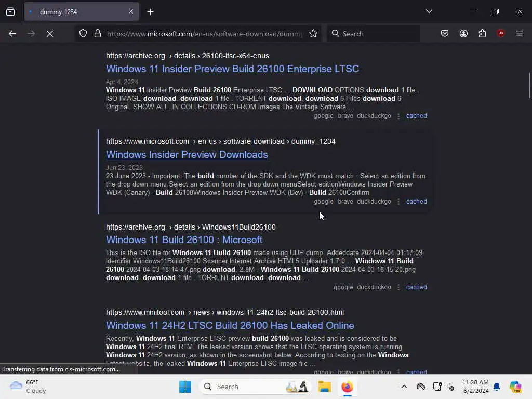Click google for Windows11Build26100 result
This screenshot has height=399, width=532.
click(343, 287)
